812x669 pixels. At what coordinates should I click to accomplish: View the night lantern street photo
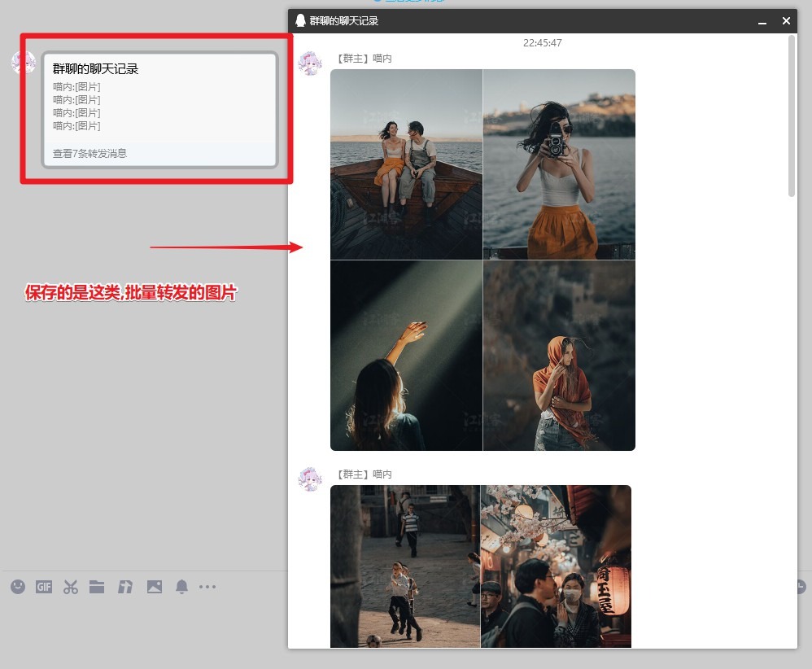[557, 566]
